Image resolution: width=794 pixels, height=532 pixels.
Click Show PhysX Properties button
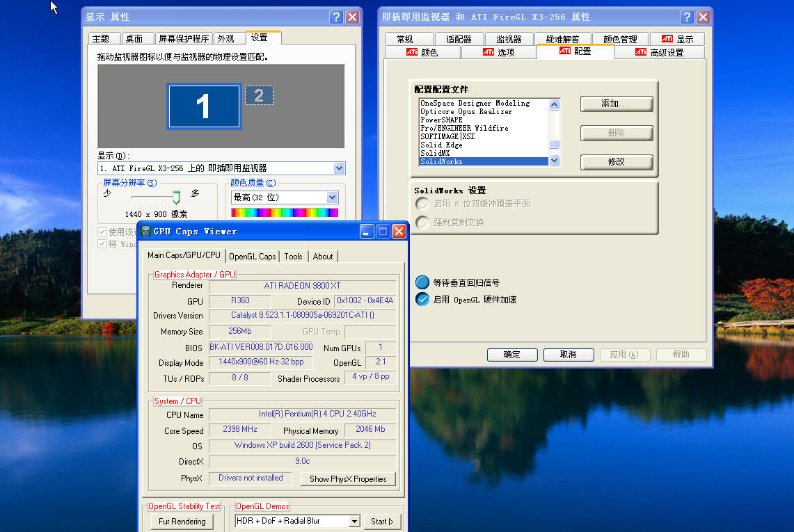coord(348,479)
